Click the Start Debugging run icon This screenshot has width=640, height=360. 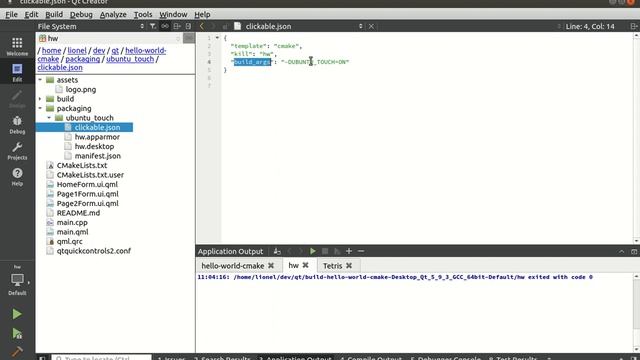tap(17, 333)
